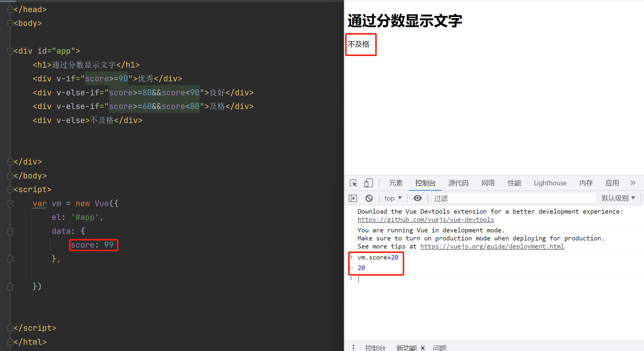
Task: Show the console sidebar panel icon
Action: tap(353, 198)
